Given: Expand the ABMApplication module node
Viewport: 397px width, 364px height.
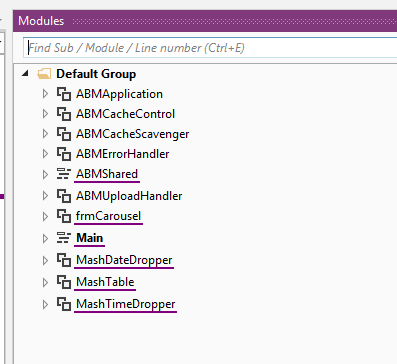Looking at the screenshot, I should tap(45, 94).
